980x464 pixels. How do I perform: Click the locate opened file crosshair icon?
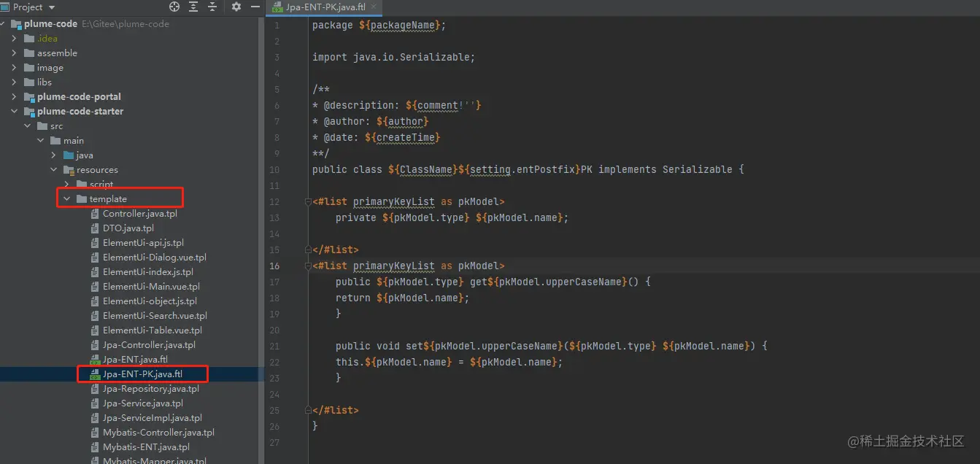coord(174,7)
